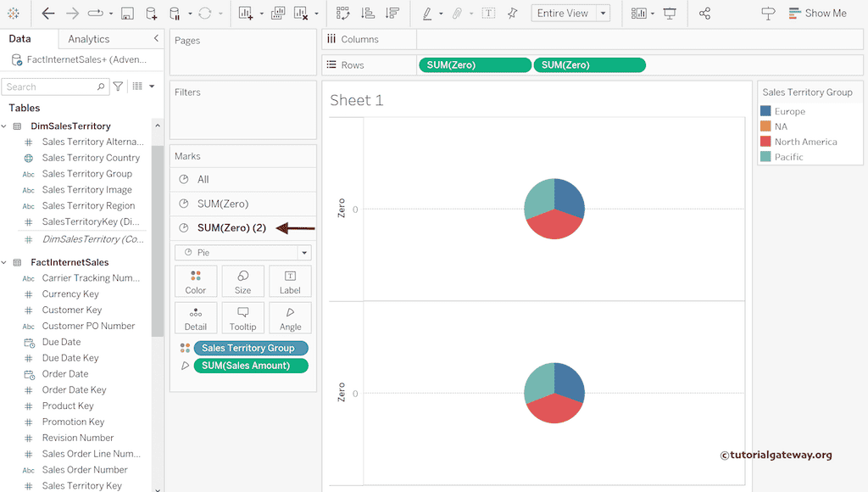Collapse the DimSalesTerritory table
This screenshot has width=868, height=492.
click(4, 126)
